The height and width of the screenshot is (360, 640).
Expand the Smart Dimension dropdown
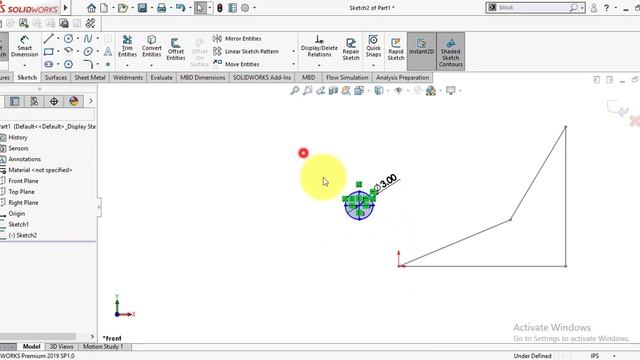tap(24, 65)
